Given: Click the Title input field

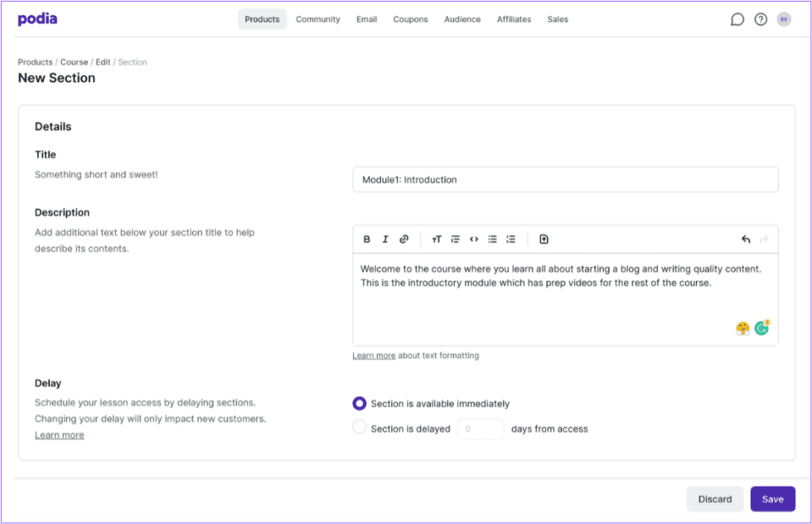Looking at the screenshot, I should [x=566, y=179].
